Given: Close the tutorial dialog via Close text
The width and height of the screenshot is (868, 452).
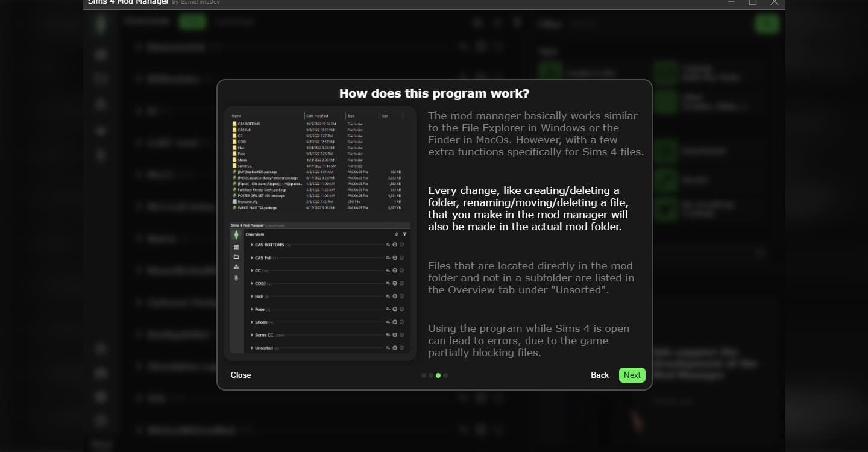Looking at the screenshot, I should pyautogui.click(x=241, y=375).
